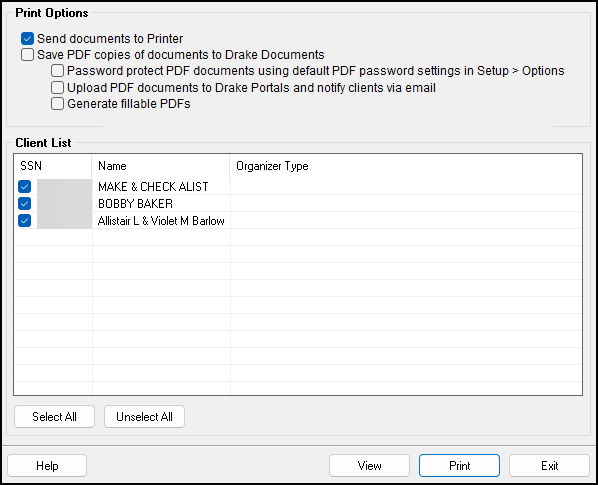This screenshot has height=485, width=598.
Task: Tick Password protect PDF documents option
Action: coord(57,71)
